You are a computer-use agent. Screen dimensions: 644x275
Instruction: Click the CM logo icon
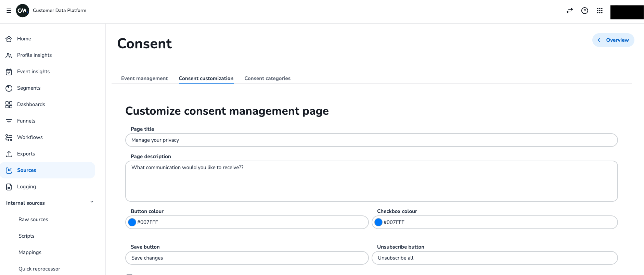[x=23, y=11]
